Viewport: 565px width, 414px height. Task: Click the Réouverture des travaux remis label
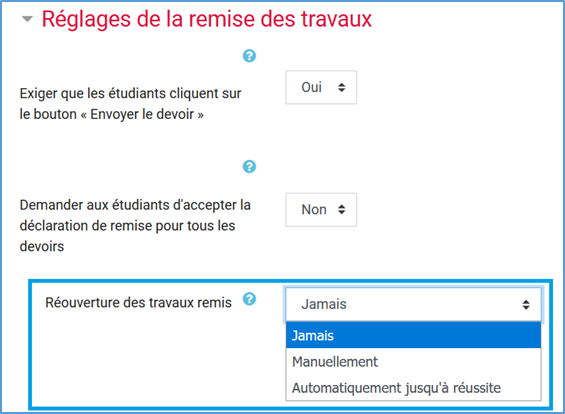tap(138, 303)
